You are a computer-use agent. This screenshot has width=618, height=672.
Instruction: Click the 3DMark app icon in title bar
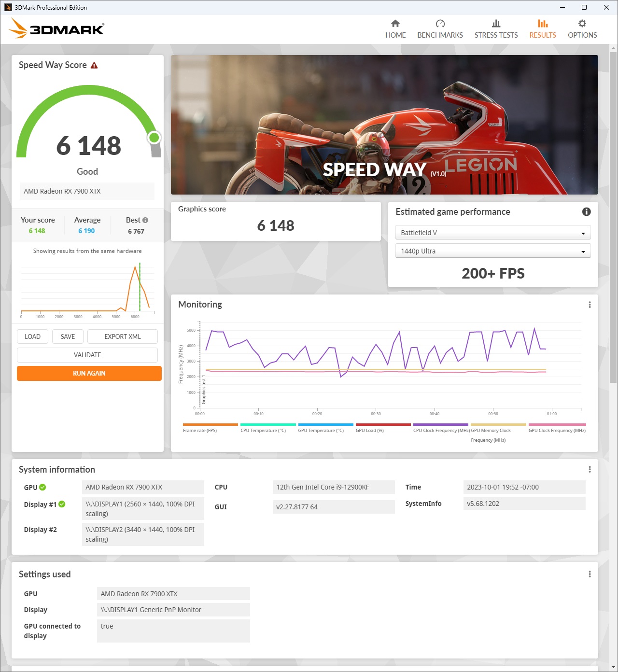point(8,7)
